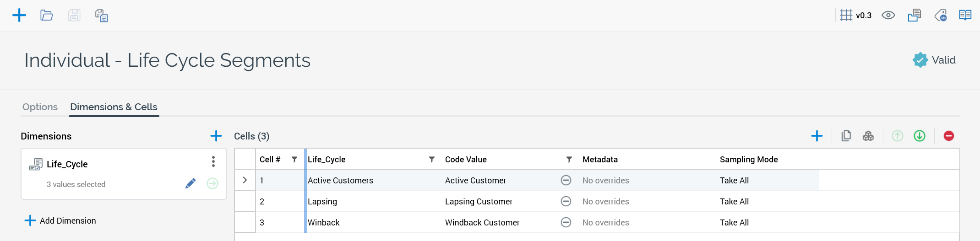The height and width of the screenshot is (241, 980).
Task: Open the documentation book icon
Action: click(x=965, y=16)
